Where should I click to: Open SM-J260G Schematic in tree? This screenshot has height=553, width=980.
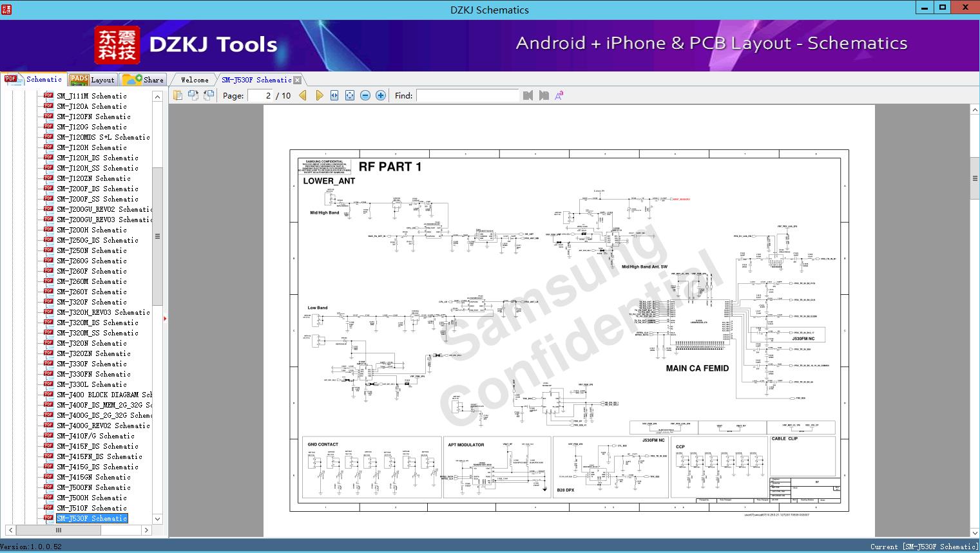click(x=91, y=261)
